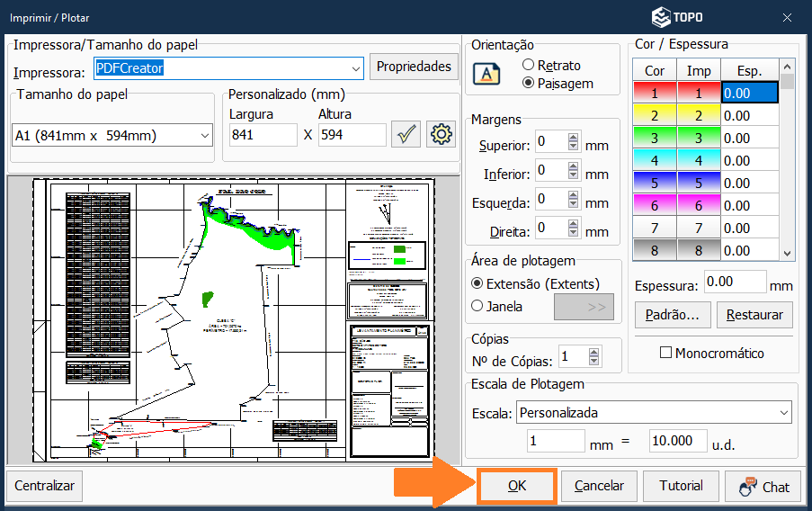The width and height of the screenshot is (812, 511).
Task: Open the paper size A1 dropdown
Action: click(204, 136)
